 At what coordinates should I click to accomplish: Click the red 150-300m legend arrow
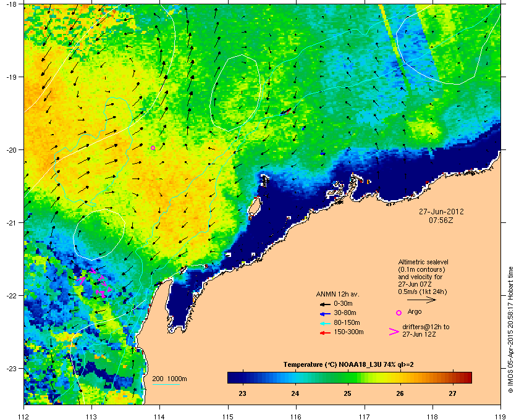[325, 333]
